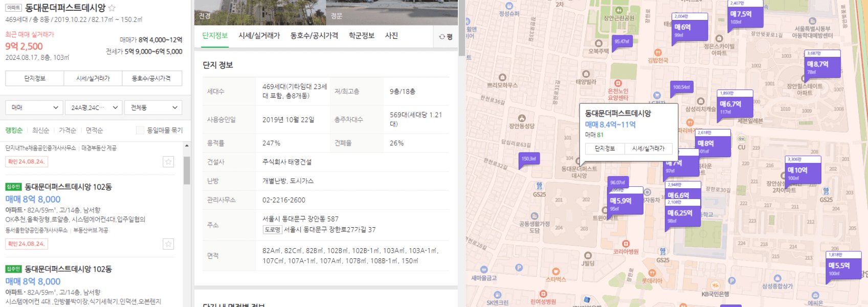This screenshot has width=868, height=307.
Task: Toggle the 동일매물 묶기 checkbox
Action: (x=140, y=130)
